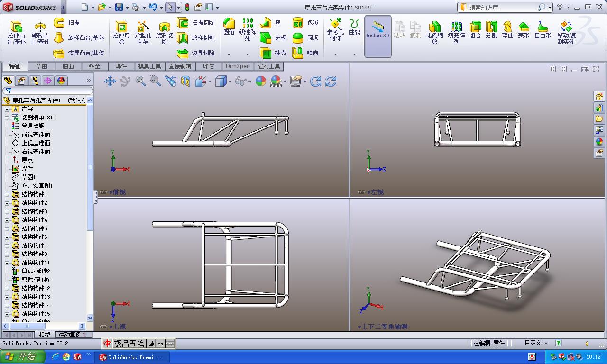This screenshot has height=364, width=607.
Task: Click the 移动/复制实体 move/copy bodies icon
Action: click(x=567, y=32)
